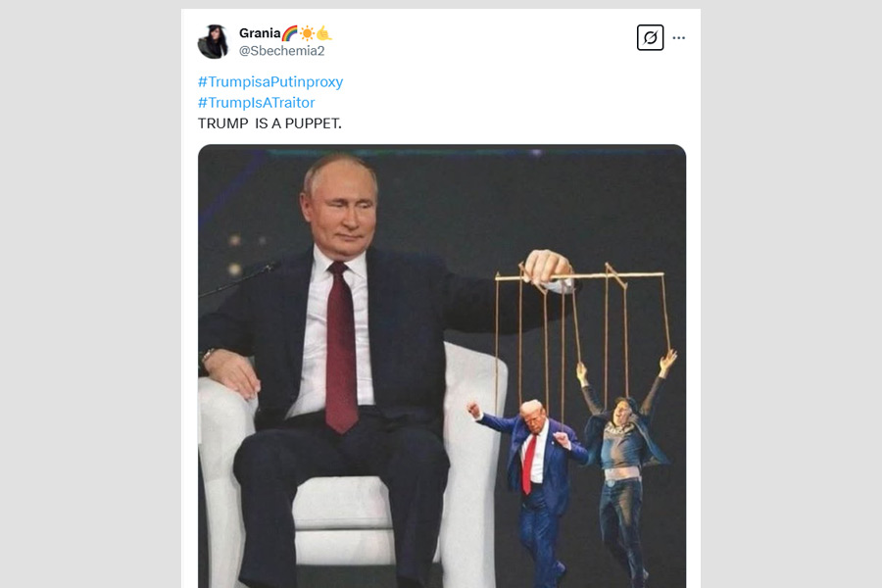882x588 pixels.
Task: Visit the @Sbechemia2 handle link
Action: point(282,51)
